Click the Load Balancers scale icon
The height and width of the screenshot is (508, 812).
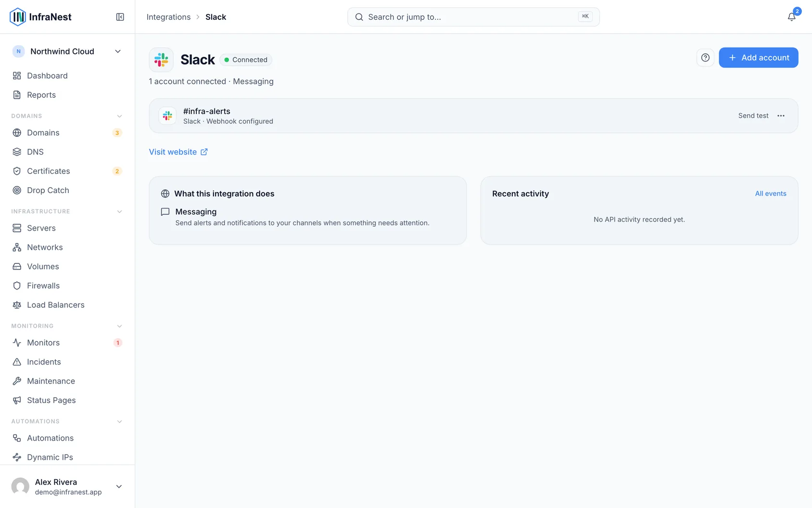(17, 305)
